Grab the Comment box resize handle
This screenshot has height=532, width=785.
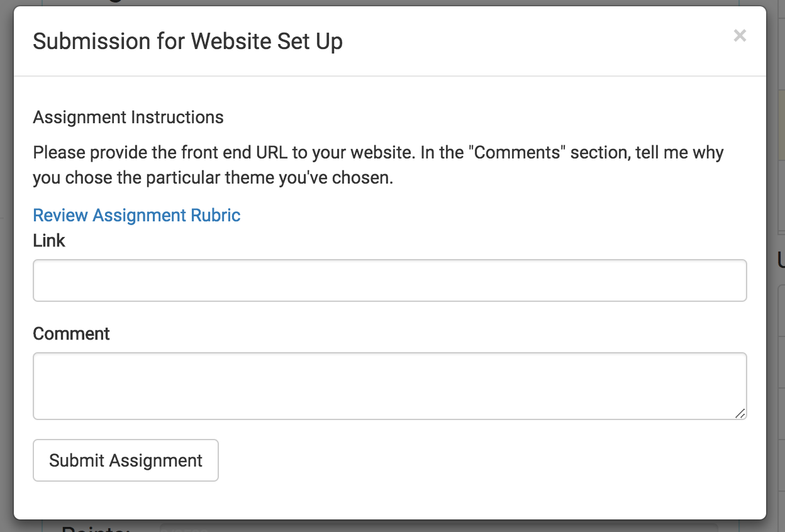(740, 413)
